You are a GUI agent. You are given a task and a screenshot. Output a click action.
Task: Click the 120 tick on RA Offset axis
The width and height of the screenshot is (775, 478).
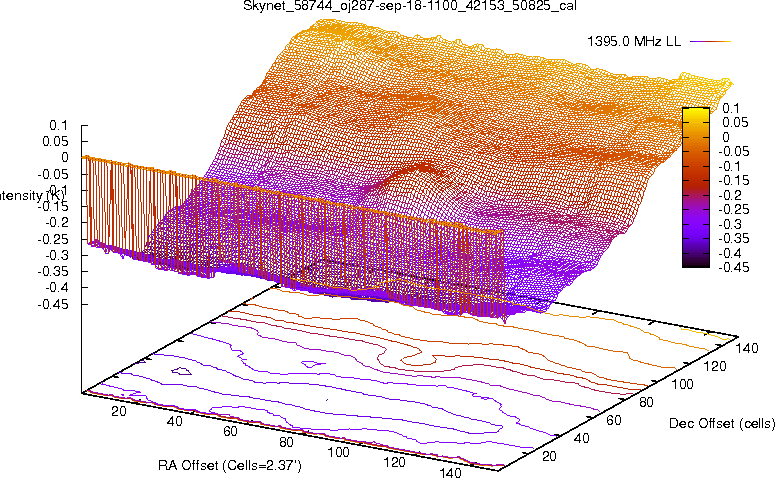[394, 463]
